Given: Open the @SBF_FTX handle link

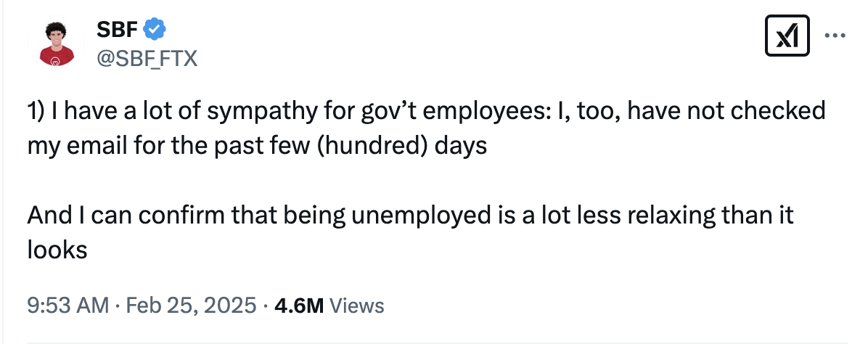Looking at the screenshot, I should [x=147, y=57].
